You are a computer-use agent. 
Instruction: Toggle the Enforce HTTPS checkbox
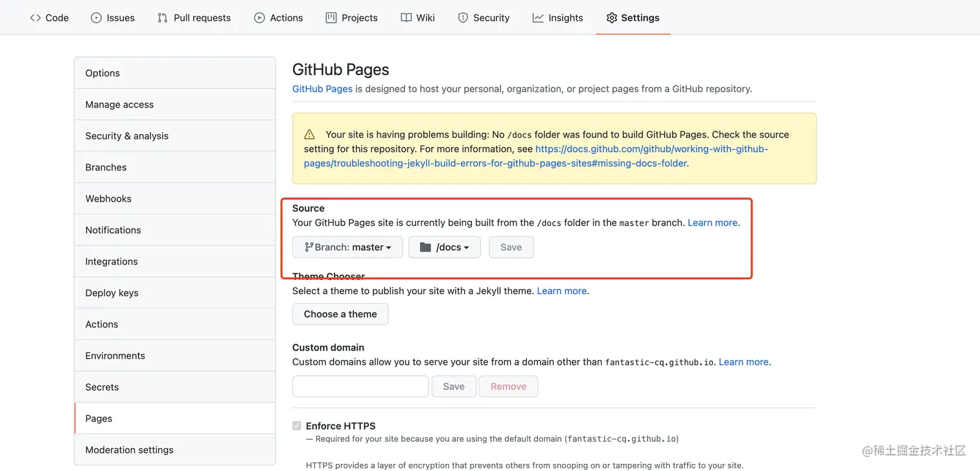point(297,426)
